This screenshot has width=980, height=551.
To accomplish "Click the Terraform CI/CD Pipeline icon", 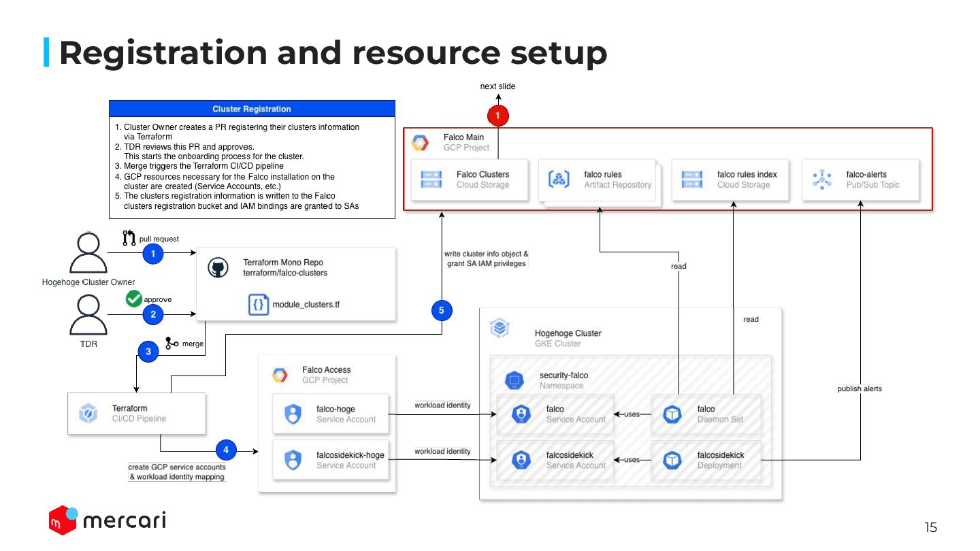I will 89,413.
